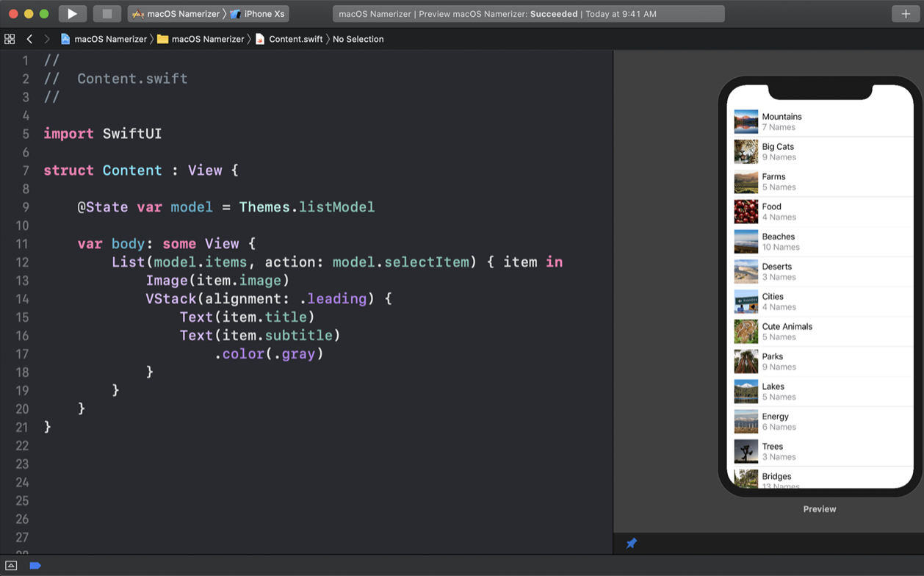Go forward to the next file

[x=47, y=39]
